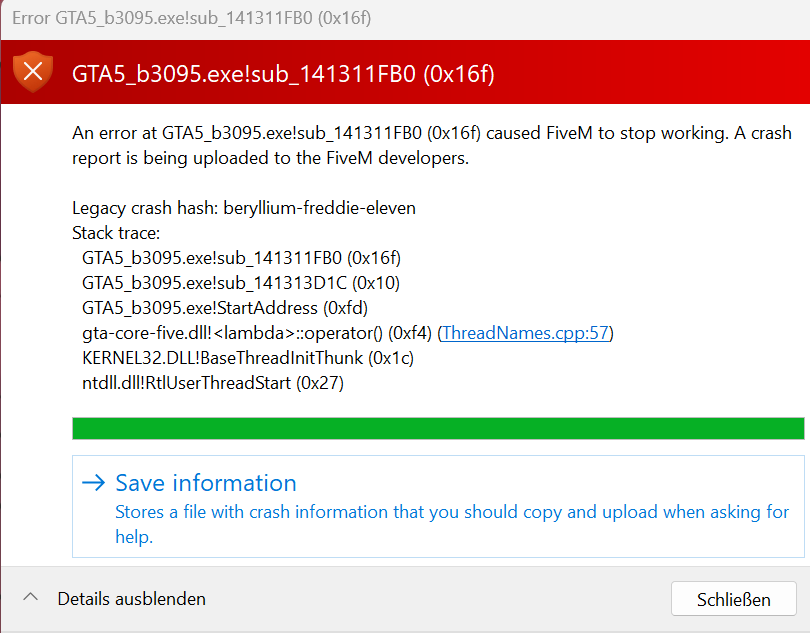Click the green upload progress bar
Viewport: 810px width, 633px height.
click(x=438, y=428)
